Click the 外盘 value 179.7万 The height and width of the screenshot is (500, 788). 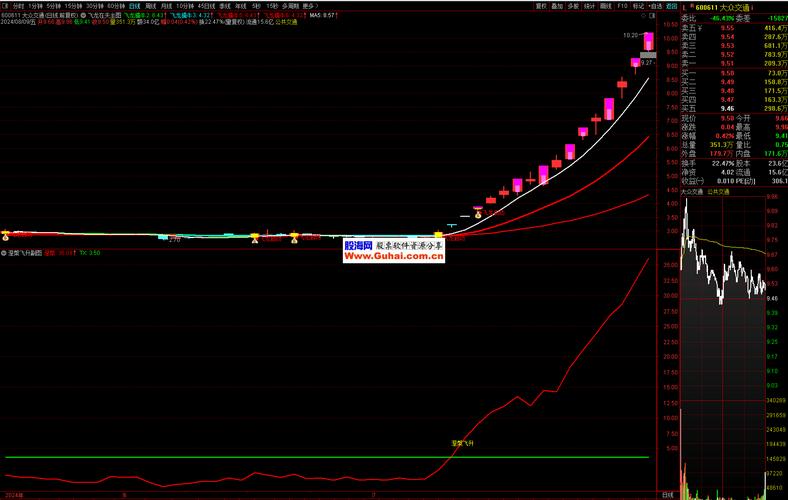[722, 154]
